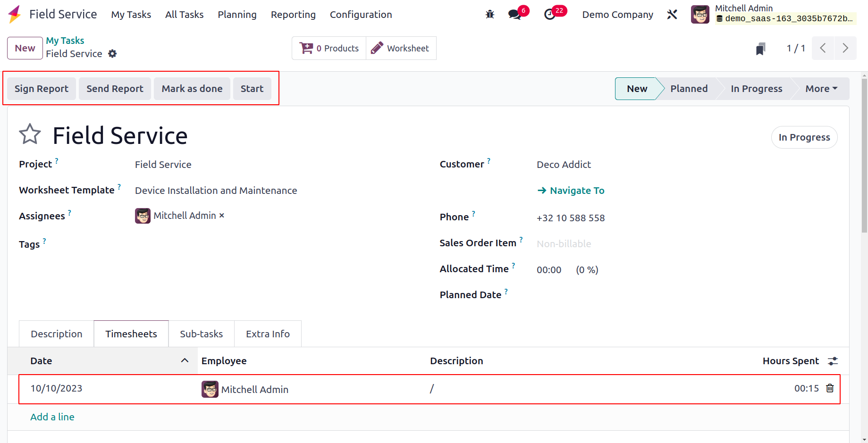This screenshot has width=868, height=443.
Task: Click the Planned Date field
Action: pos(614,295)
